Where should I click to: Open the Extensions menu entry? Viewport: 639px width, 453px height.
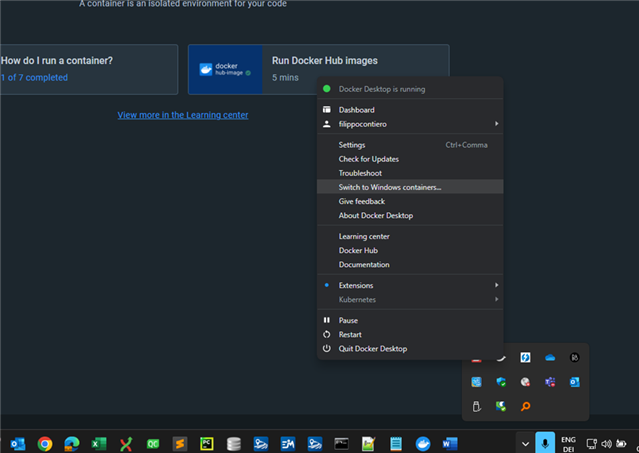[410, 286]
